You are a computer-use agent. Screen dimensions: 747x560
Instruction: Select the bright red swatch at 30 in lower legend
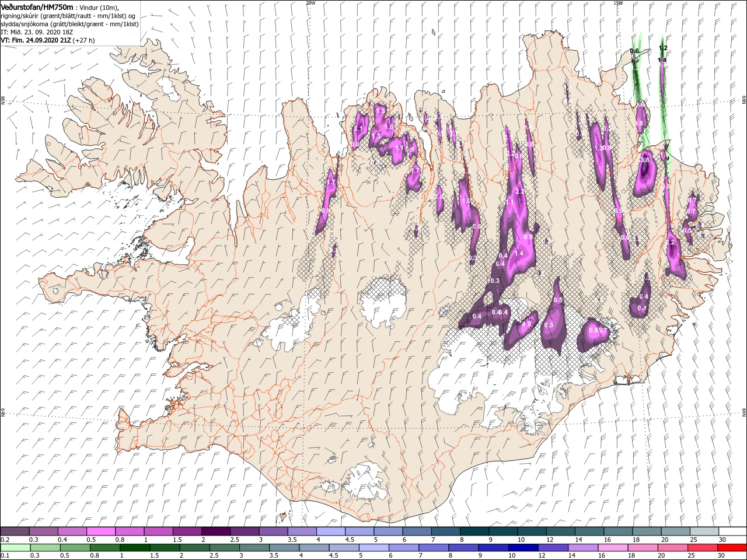tap(732, 548)
